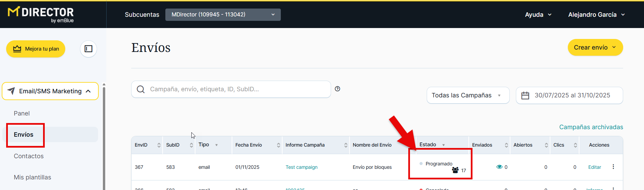The image size is (644, 190).
Task: Open the Campañas archivadas link
Action: pyautogui.click(x=591, y=127)
